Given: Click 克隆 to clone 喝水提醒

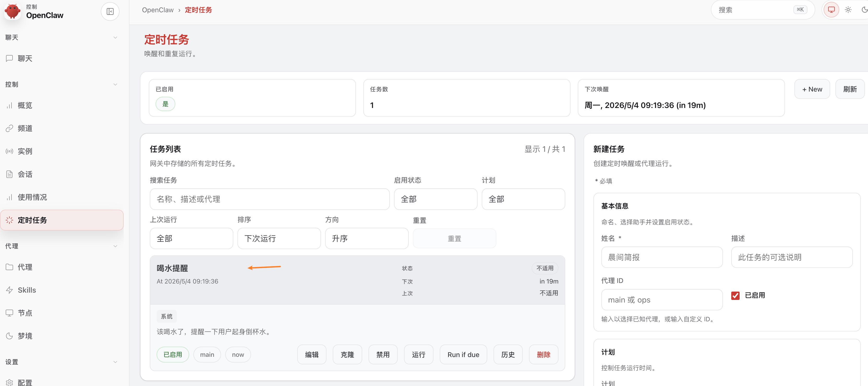Looking at the screenshot, I should (x=347, y=355).
